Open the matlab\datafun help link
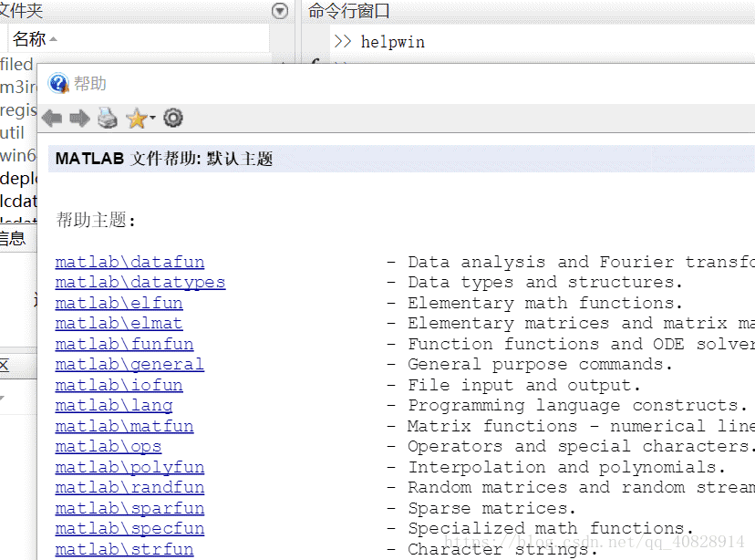Image resolution: width=755 pixels, height=560 pixels. (129, 262)
